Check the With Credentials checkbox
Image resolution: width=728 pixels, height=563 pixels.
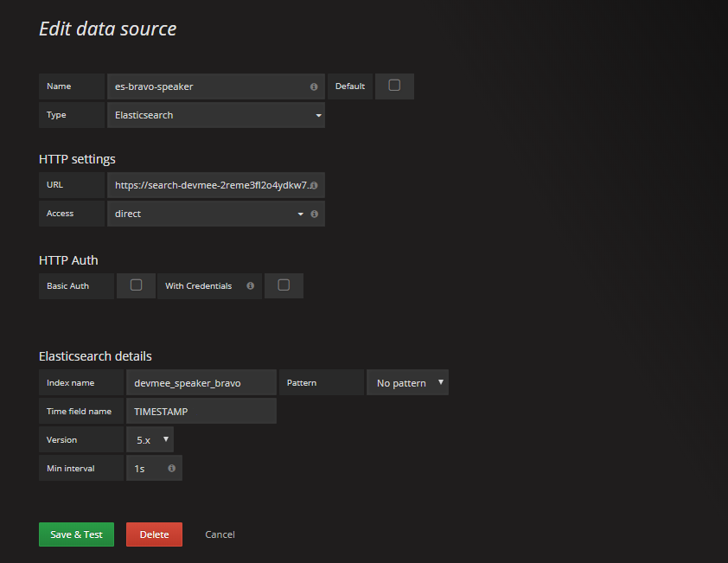coord(284,285)
